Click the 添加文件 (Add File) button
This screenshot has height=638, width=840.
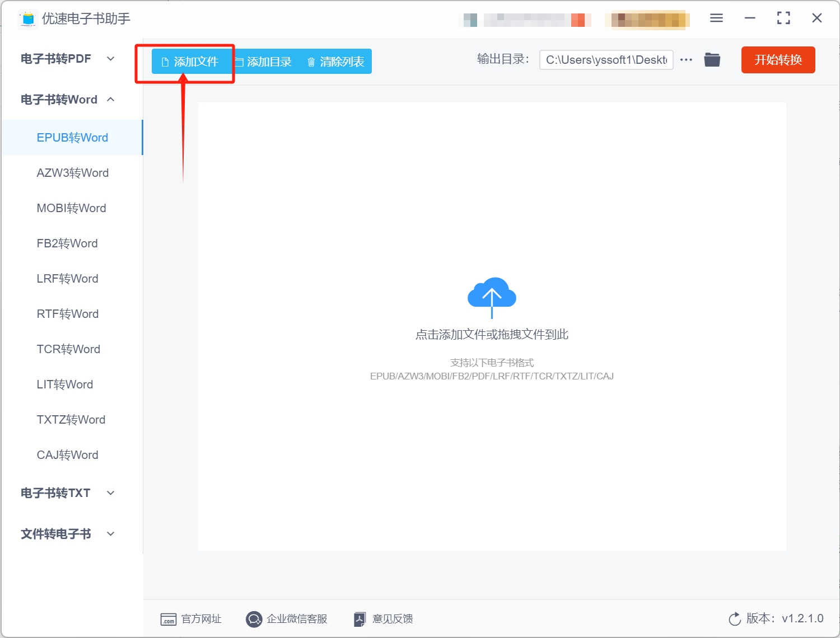pyautogui.click(x=190, y=62)
